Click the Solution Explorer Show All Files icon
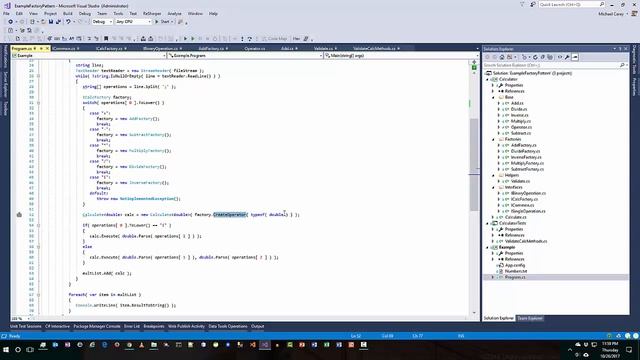Viewport: 640px width, 360px height. [x=550, y=57]
